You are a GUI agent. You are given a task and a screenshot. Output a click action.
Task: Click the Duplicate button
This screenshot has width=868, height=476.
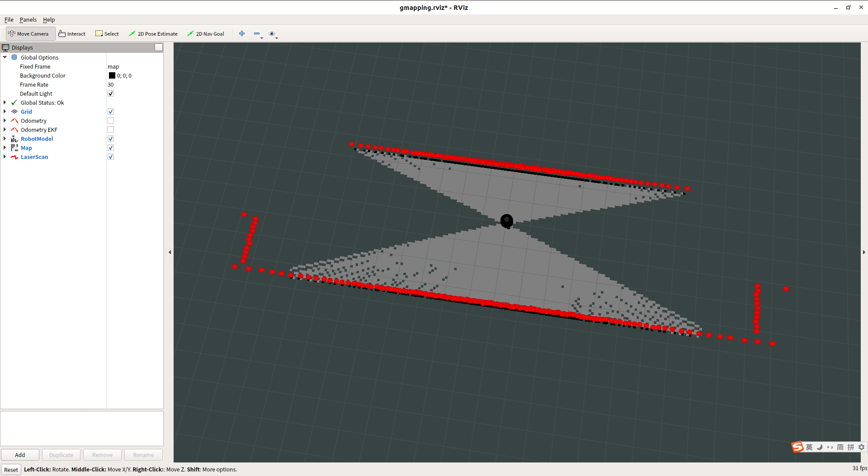coord(61,455)
